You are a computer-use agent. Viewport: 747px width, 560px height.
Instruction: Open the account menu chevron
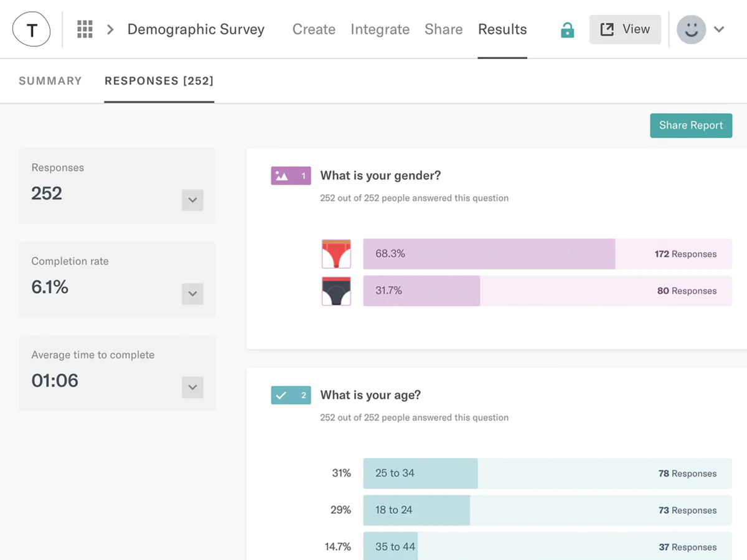[x=719, y=29]
